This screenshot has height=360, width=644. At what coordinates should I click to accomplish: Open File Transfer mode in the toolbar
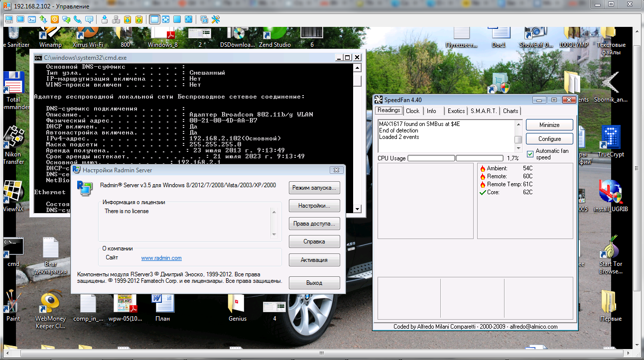pos(43,19)
